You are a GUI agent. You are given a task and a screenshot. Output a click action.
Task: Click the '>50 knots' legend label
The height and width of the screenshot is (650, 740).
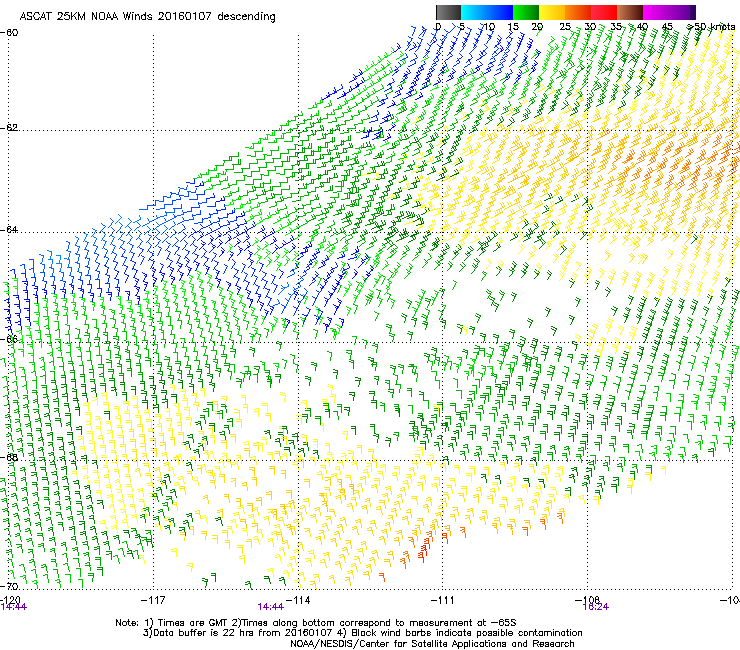(711, 27)
